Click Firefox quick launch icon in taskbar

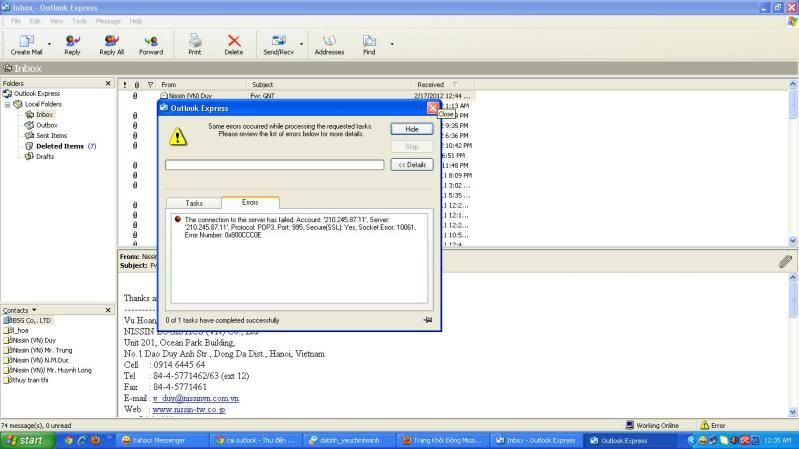[95, 440]
